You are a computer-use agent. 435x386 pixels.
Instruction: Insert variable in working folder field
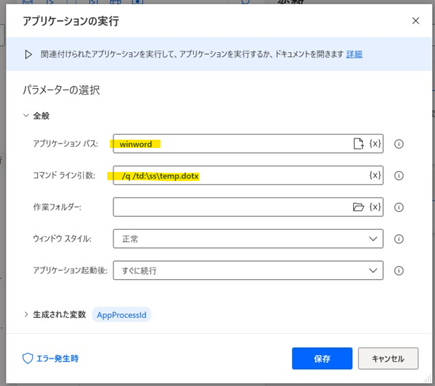(x=375, y=207)
